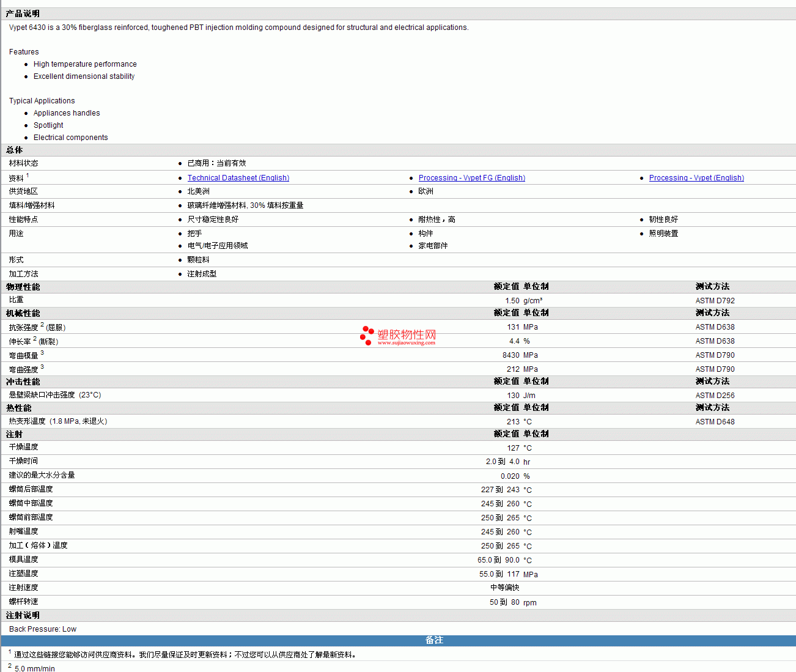
Task: Click the 材料状态 row label
Action: pos(23,163)
